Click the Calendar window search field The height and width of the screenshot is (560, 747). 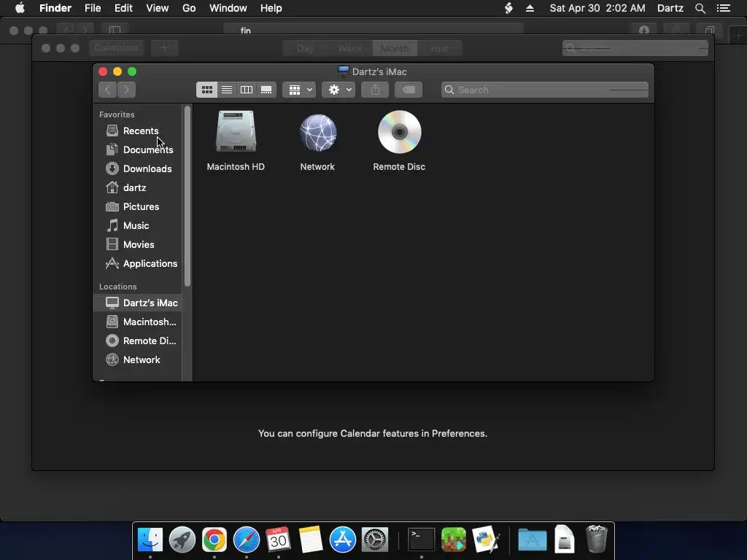(x=635, y=47)
